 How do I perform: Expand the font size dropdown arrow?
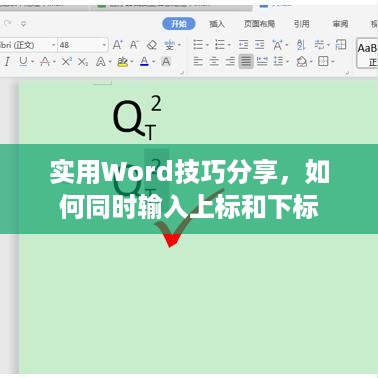tap(104, 45)
